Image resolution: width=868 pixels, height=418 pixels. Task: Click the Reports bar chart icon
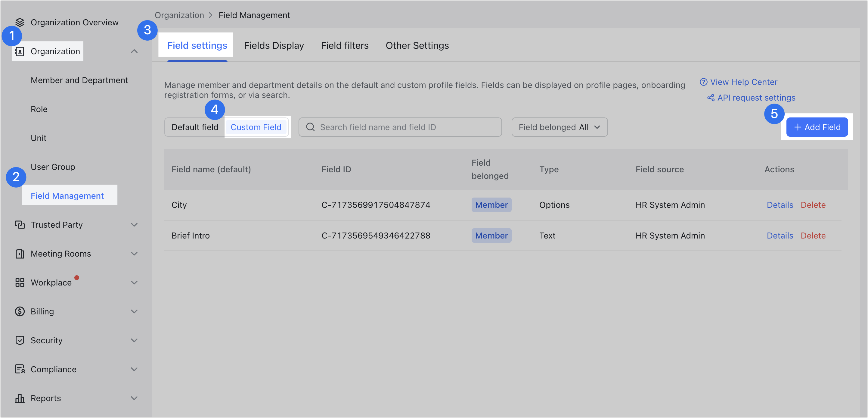(x=20, y=398)
